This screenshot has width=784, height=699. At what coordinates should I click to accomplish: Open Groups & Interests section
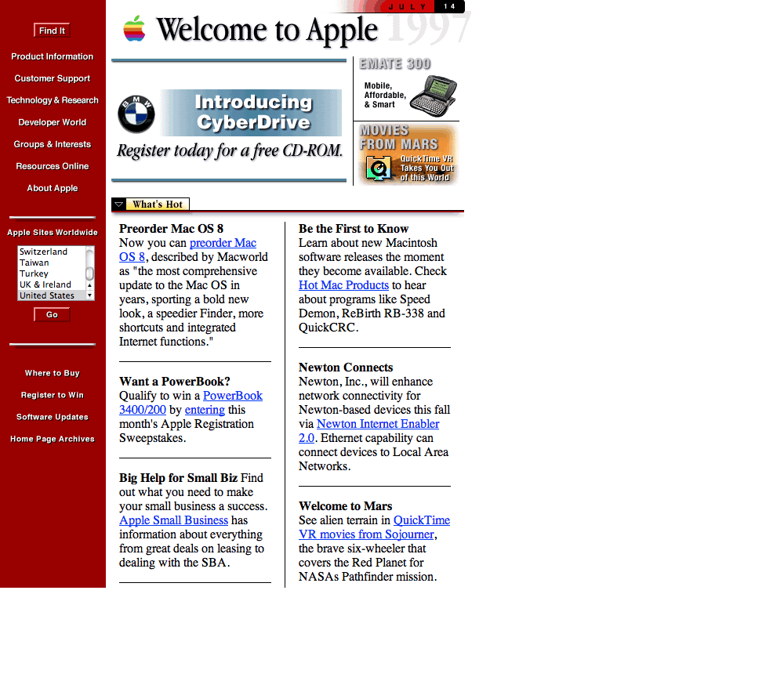52,144
